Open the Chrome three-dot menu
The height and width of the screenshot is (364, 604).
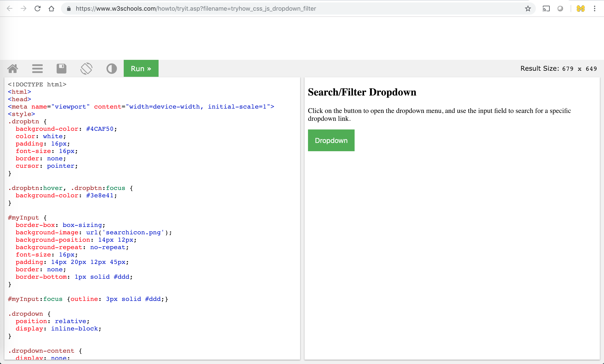tap(594, 9)
